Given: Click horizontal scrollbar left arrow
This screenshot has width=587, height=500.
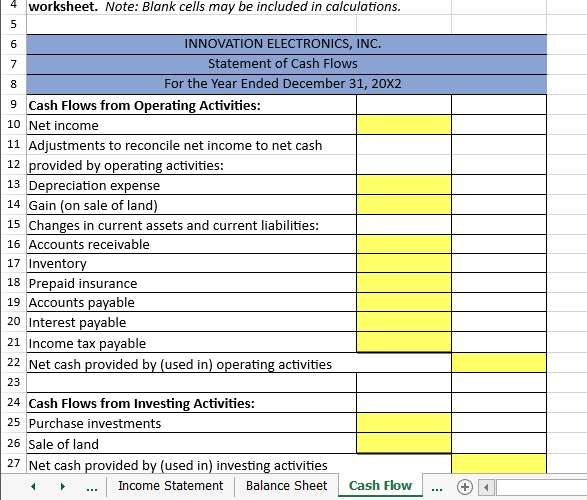Looking at the screenshot, I should tap(486, 487).
